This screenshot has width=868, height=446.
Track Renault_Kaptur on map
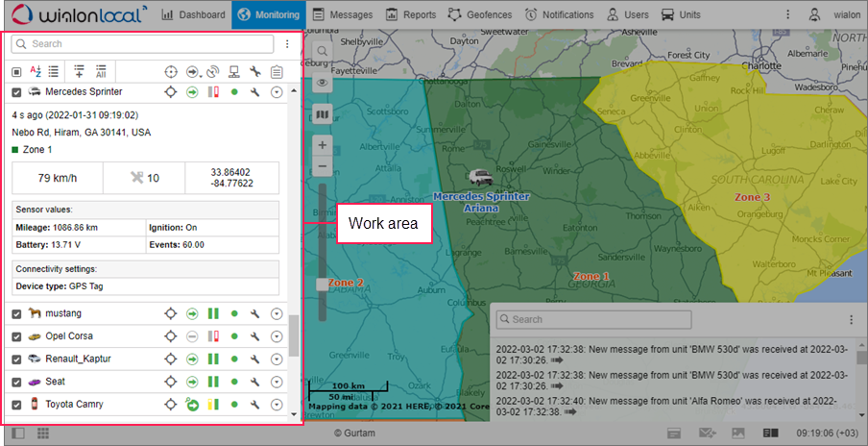(x=171, y=359)
